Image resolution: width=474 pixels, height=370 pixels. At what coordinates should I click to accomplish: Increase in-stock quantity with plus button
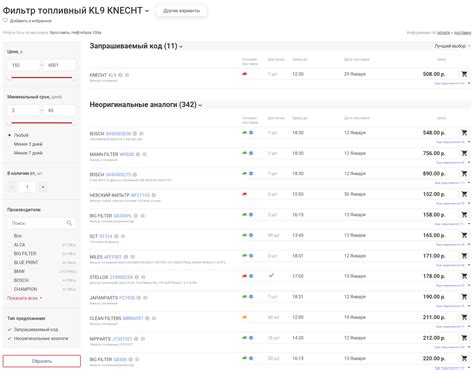pos(43,187)
